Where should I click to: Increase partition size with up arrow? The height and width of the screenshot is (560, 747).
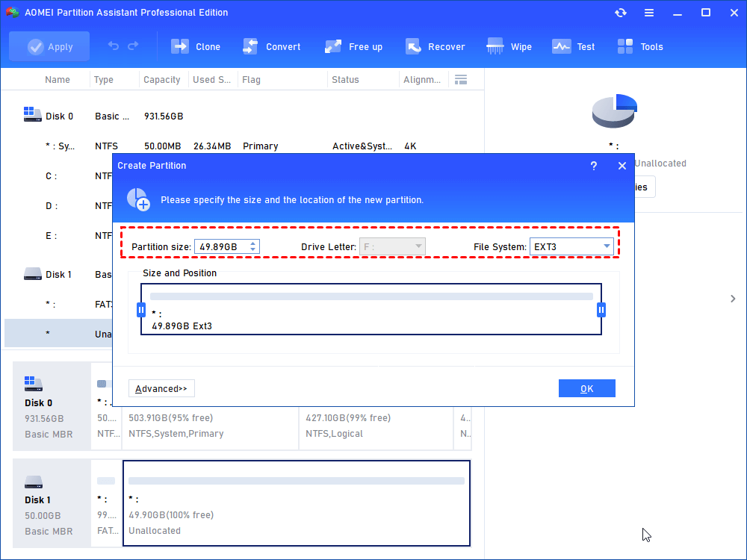click(x=253, y=243)
